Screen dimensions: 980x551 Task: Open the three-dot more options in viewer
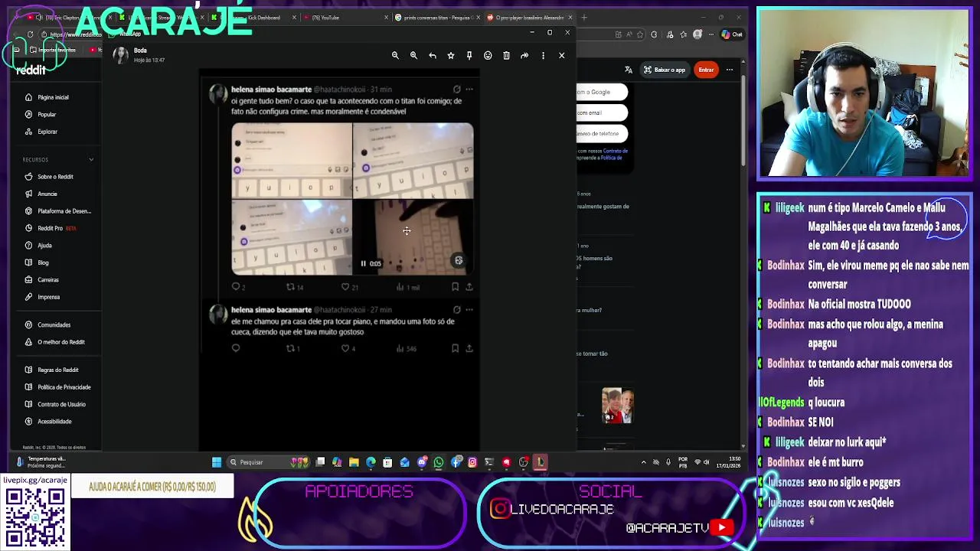(543, 55)
